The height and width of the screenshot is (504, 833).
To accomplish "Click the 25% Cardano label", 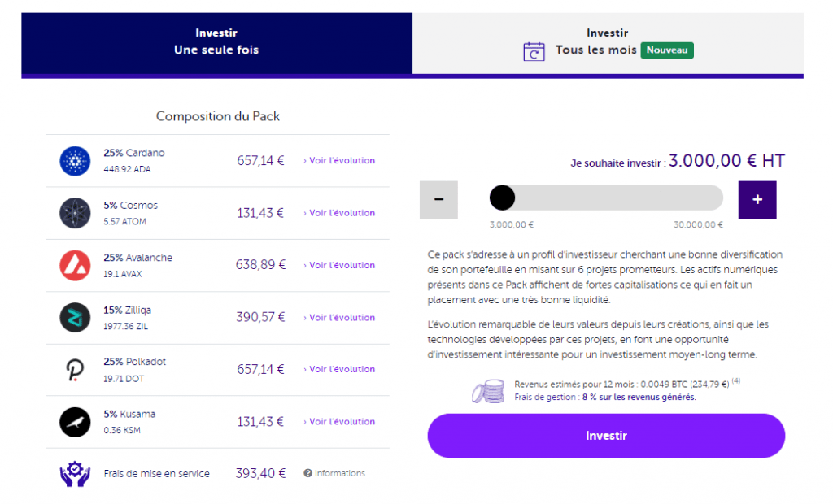I will coord(134,153).
